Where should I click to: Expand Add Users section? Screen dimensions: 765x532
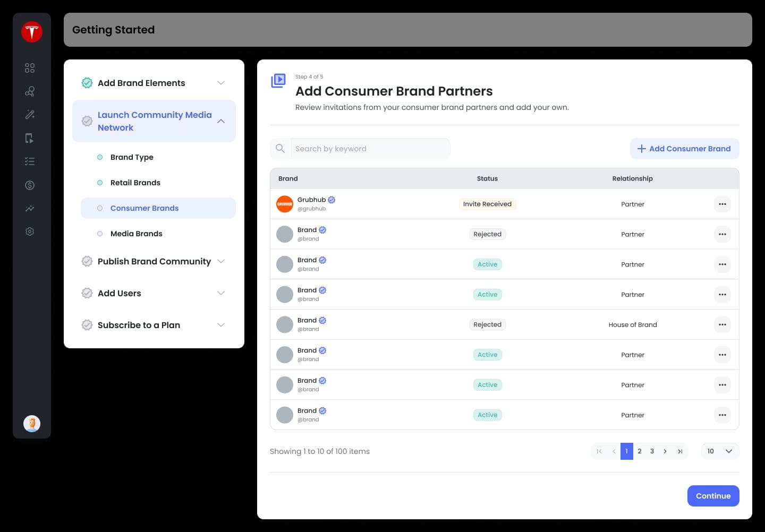(221, 293)
